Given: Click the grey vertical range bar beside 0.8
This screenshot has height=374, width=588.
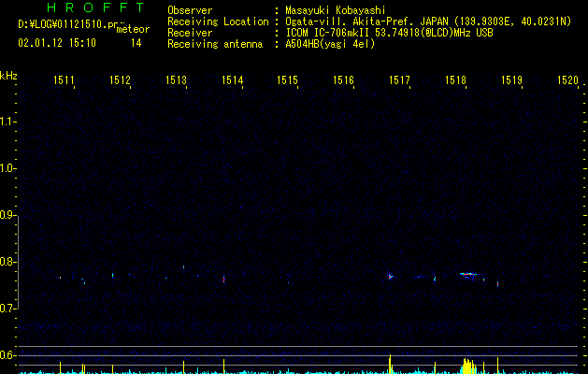Looking at the screenshot, I should coord(19,262).
